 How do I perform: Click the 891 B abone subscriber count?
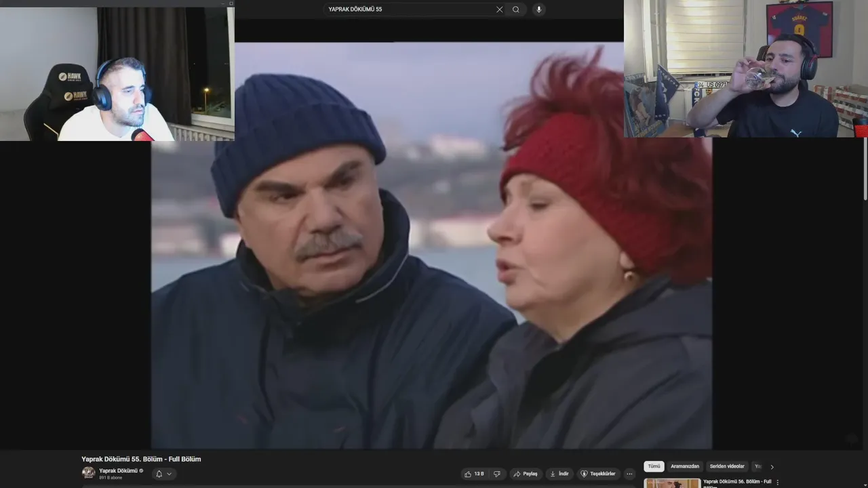pos(111,478)
